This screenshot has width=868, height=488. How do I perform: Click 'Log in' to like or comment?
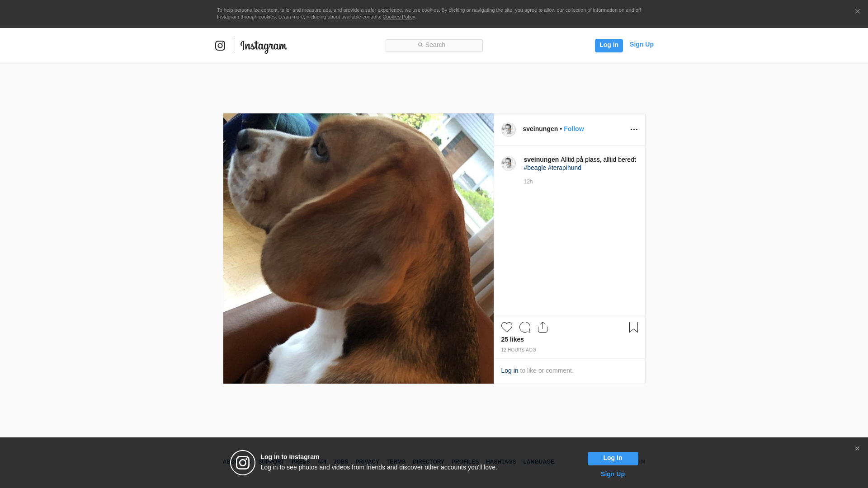point(509,371)
